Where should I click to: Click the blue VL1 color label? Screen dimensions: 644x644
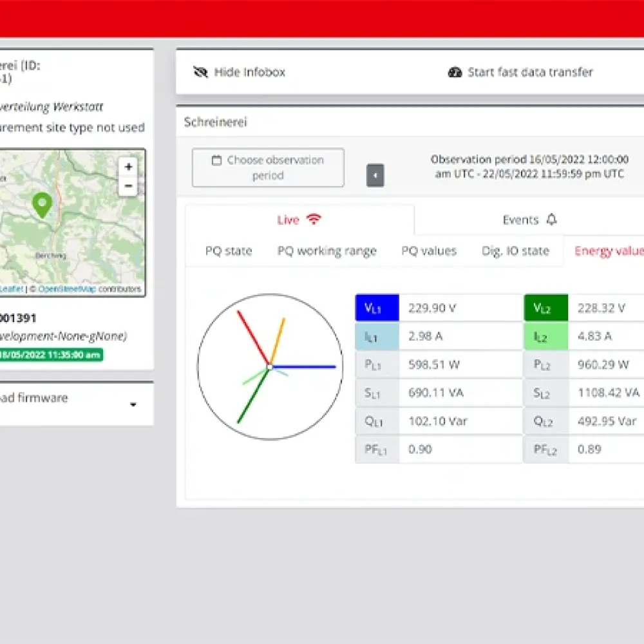tap(377, 308)
